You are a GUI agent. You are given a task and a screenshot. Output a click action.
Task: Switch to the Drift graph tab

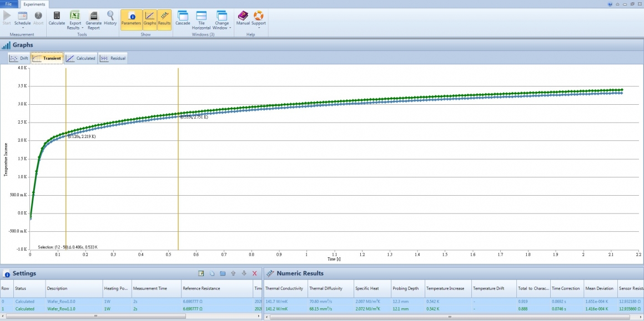[19, 58]
